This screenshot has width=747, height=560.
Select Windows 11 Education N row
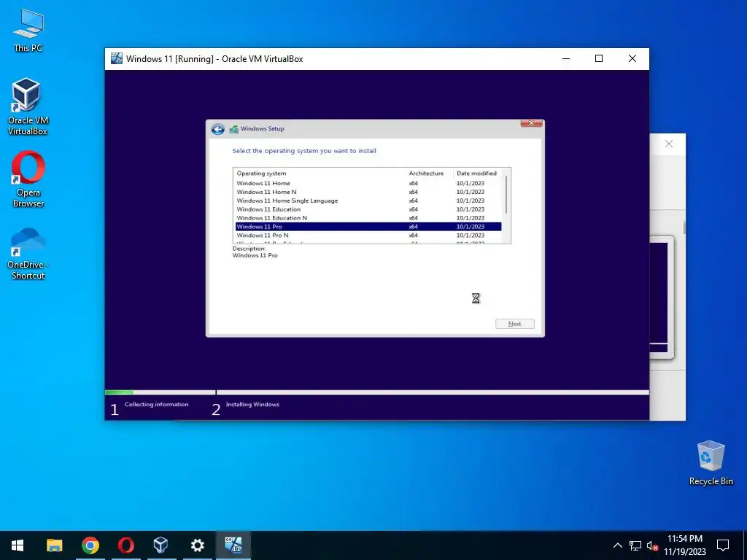[x=368, y=218]
